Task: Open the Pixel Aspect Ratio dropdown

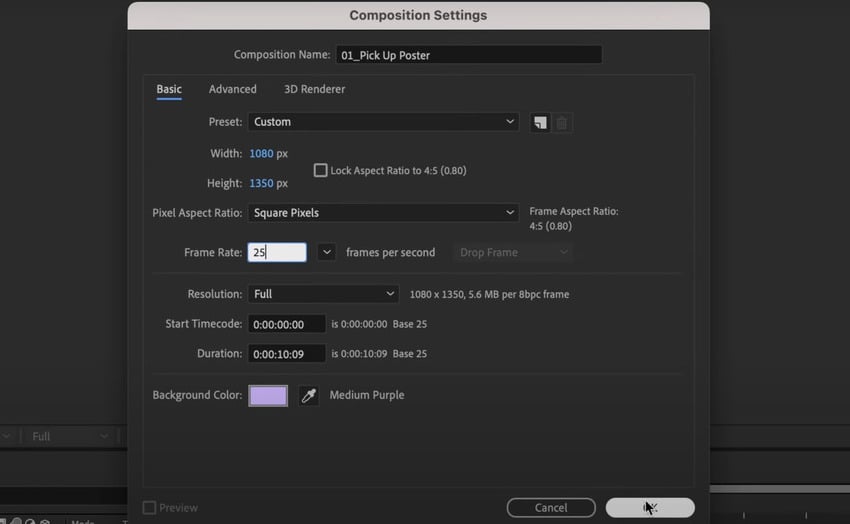Action: tap(383, 213)
